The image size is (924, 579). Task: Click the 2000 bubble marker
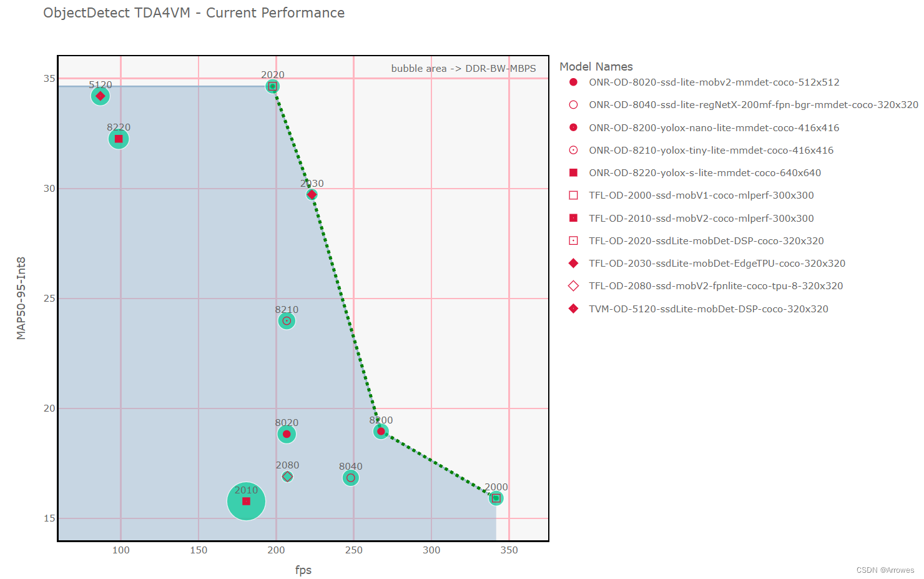point(496,498)
